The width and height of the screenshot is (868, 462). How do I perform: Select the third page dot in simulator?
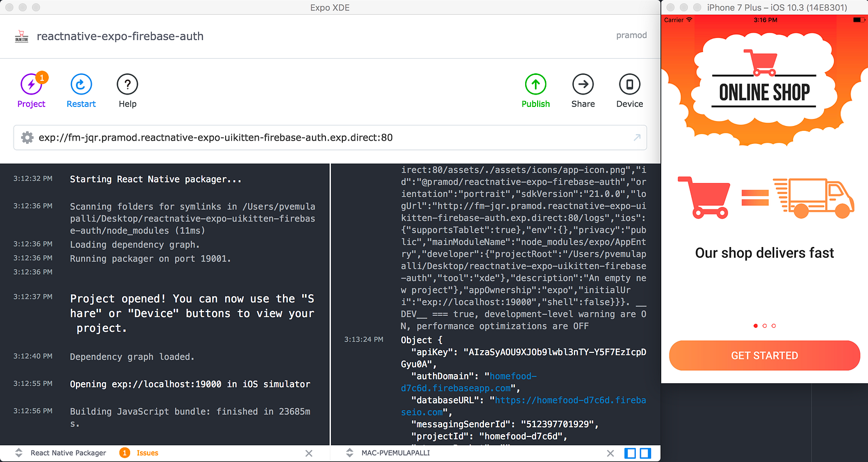(774, 326)
